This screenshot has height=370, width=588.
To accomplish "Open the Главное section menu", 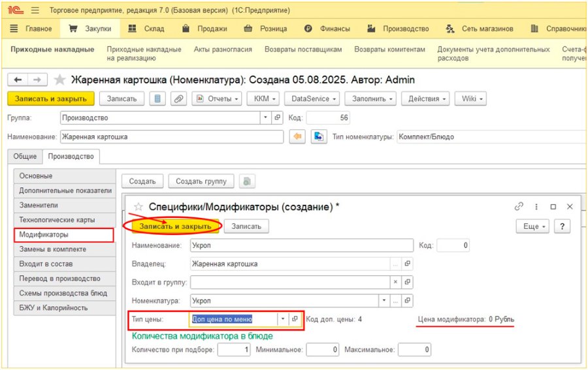I will pos(31,29).
